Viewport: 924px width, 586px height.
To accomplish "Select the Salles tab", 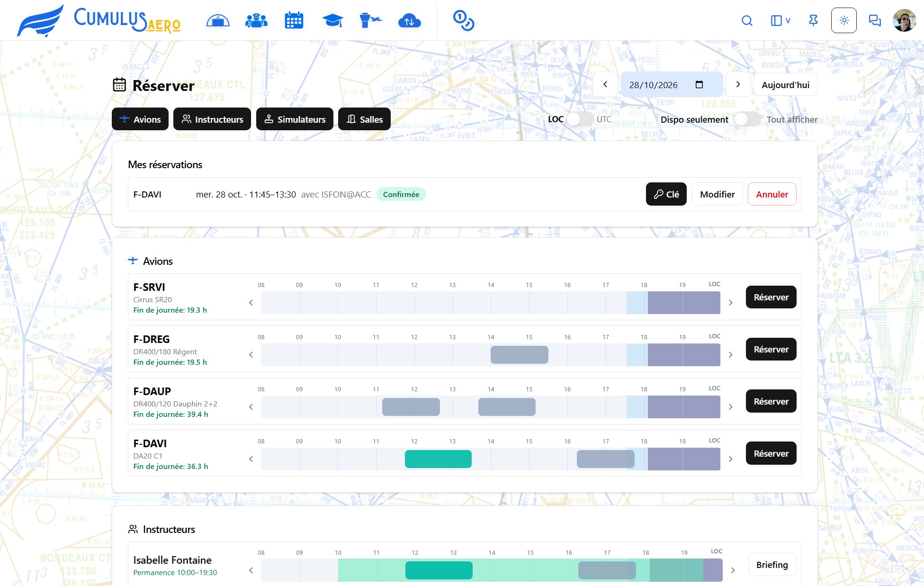I will (364, 119).
